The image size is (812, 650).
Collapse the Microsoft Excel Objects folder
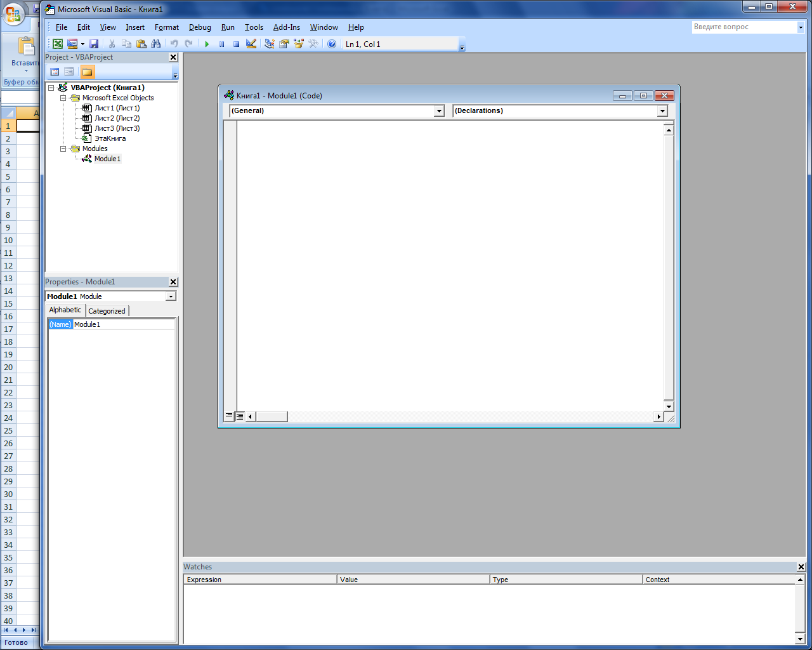click(x=63, y=98)
